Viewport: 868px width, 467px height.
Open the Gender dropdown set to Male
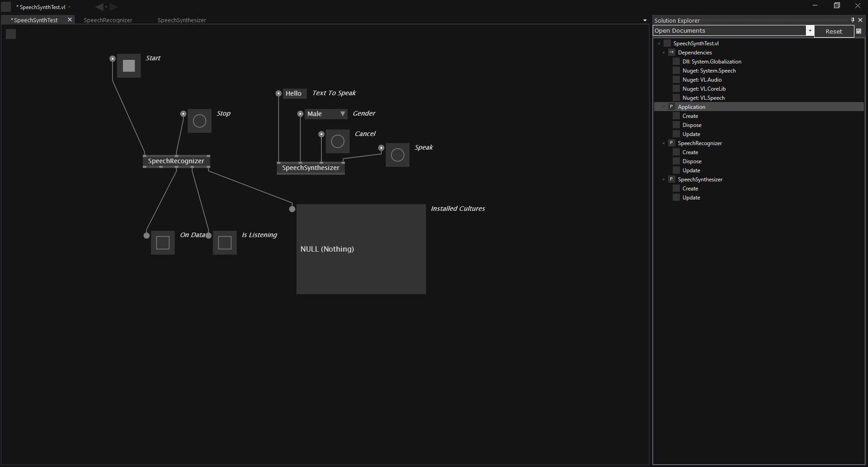click(x=325, y=114)
